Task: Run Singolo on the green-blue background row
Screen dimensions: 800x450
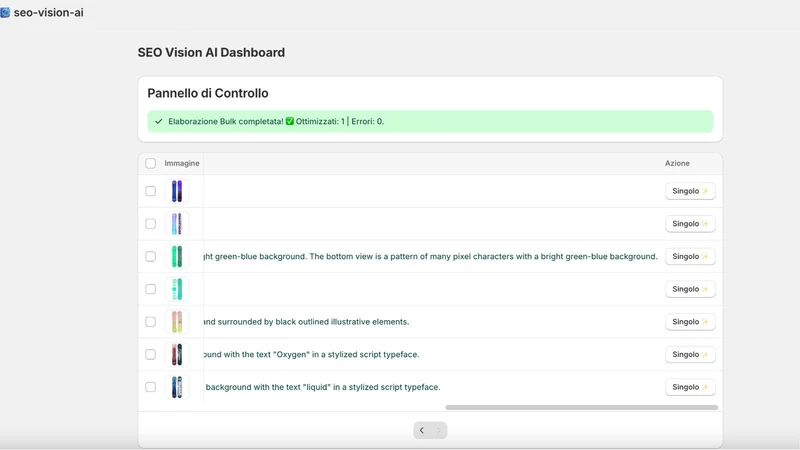Action: tap(690, 256)
